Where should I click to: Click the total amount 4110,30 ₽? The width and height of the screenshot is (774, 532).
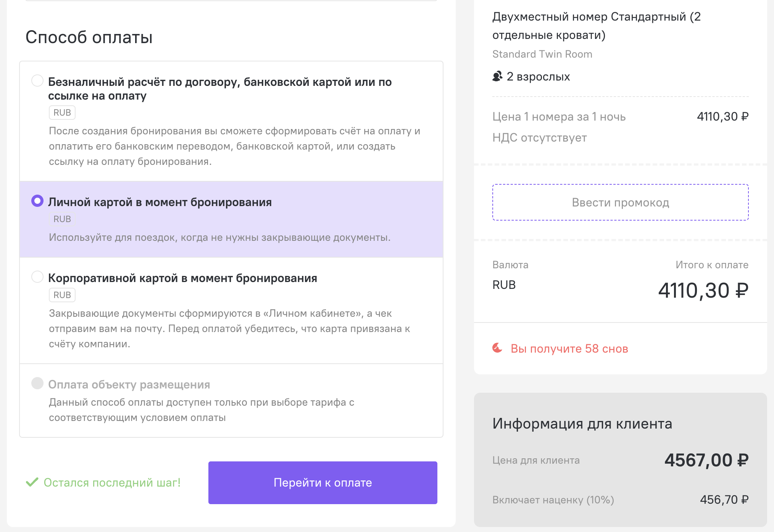pyautogui.click(x=703, y=290)
